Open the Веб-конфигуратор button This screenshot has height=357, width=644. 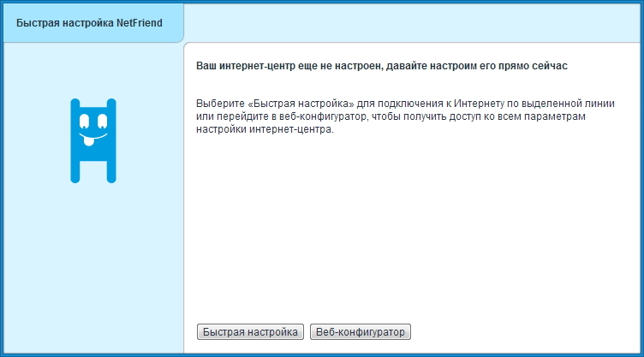pyautogui.click(x=361, y=331)
